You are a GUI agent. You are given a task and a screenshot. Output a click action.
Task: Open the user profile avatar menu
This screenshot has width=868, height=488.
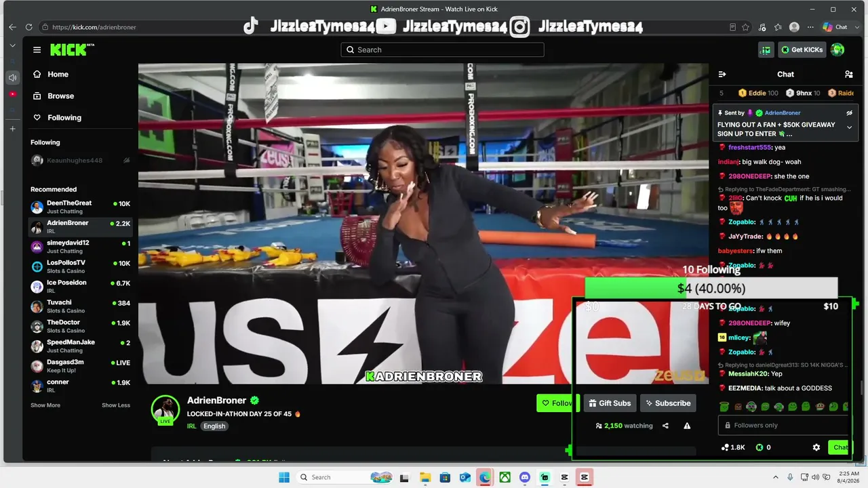coord(837,49)
